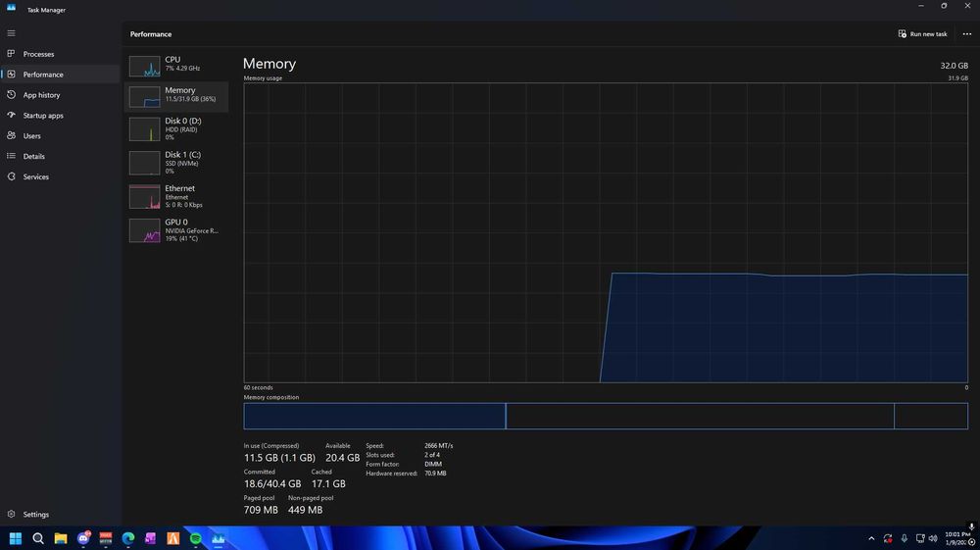Open Microsoft Edge from the taskbar
Viewport: 980px width, 550px height.
(128, 538)
